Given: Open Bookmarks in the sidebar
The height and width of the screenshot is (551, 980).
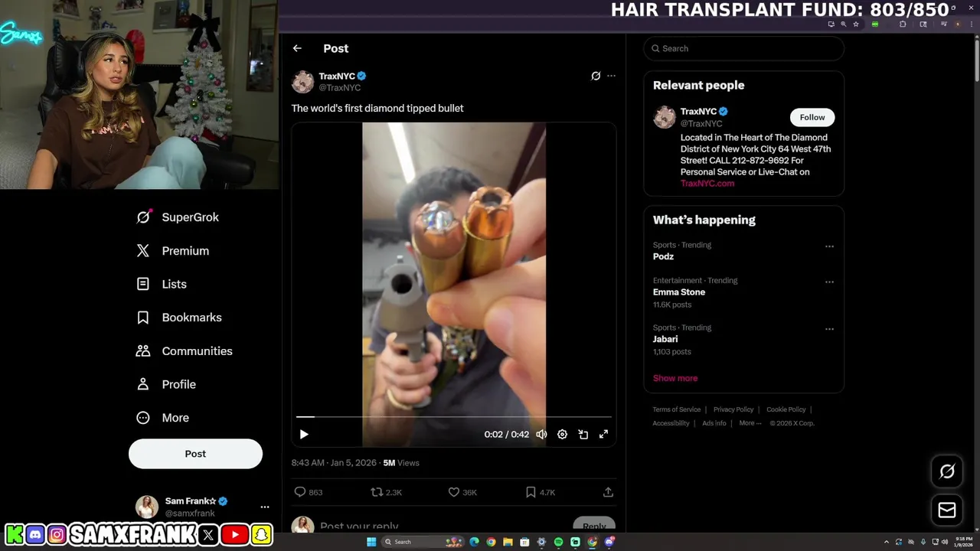Looking at the screenshot, I should click(x=179, y=318).
